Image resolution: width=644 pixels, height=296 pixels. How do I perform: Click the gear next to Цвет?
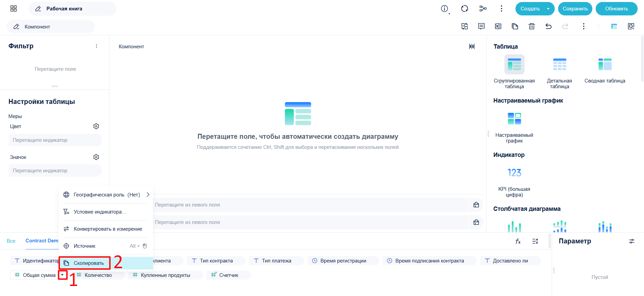(96, 126)
